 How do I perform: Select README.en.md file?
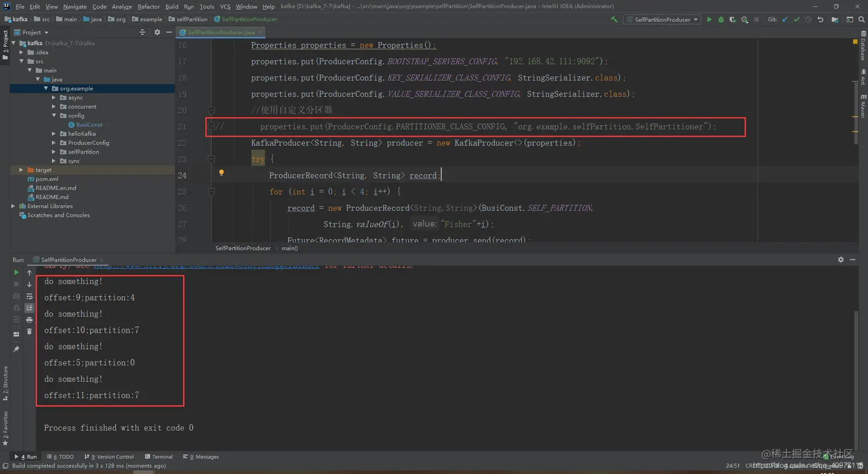[x=56, y=188]
